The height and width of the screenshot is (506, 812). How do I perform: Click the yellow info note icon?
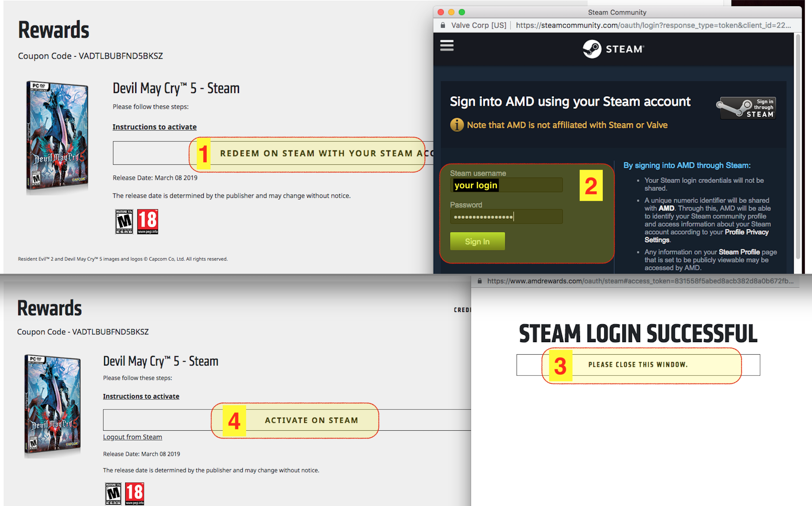tap(457, 125)
